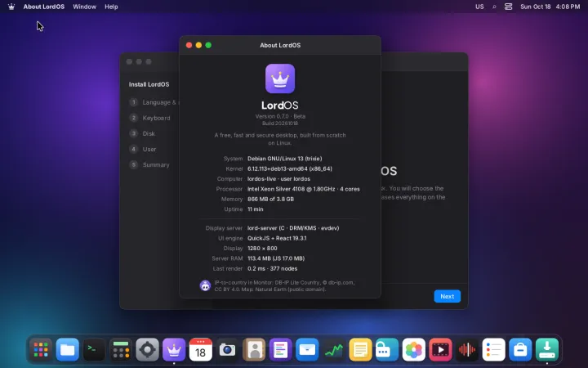Open the Help menu

tap(111, 7)
